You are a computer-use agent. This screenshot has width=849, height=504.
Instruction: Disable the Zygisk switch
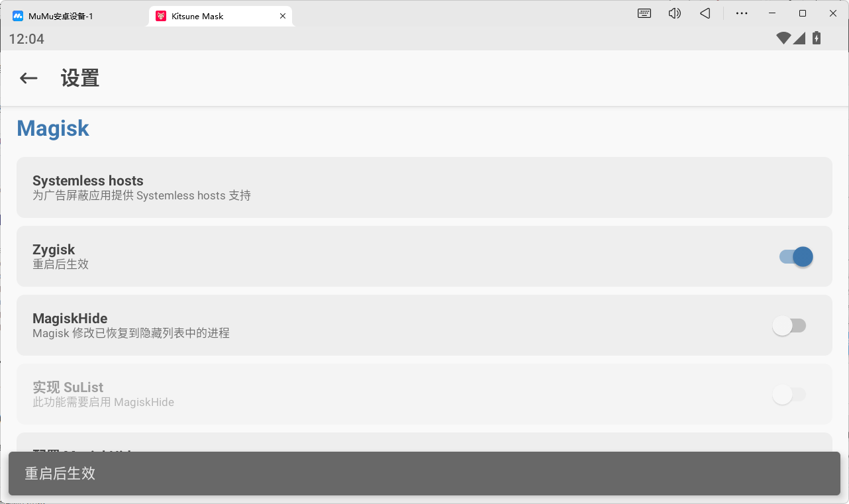pos(795,256)
